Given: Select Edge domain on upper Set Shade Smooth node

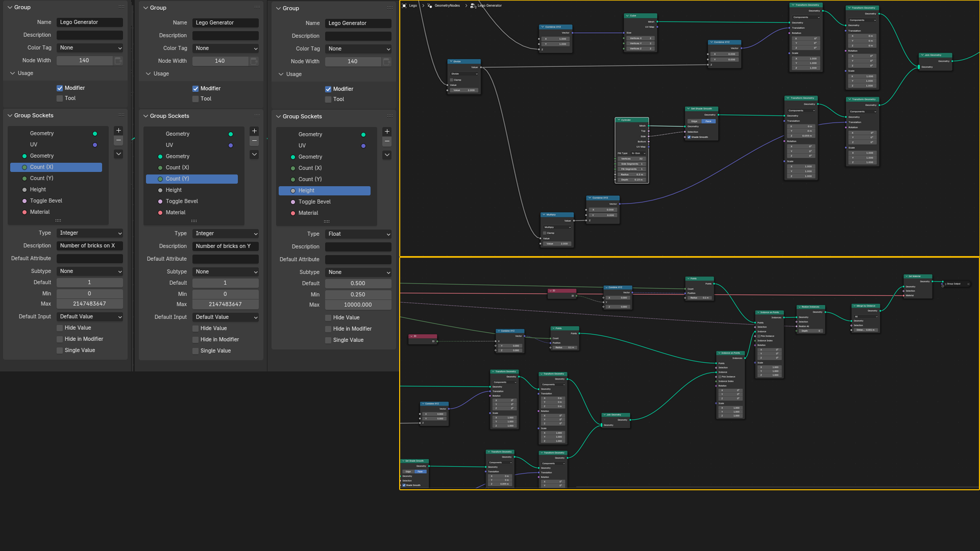Looking at the screenshot, I should (x=694, y=121).
